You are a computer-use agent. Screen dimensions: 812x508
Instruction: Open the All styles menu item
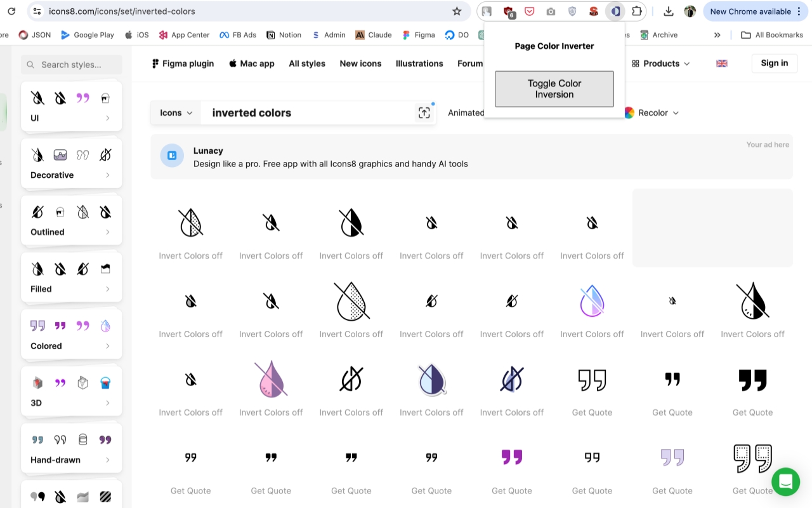click(x=307, y=63)
